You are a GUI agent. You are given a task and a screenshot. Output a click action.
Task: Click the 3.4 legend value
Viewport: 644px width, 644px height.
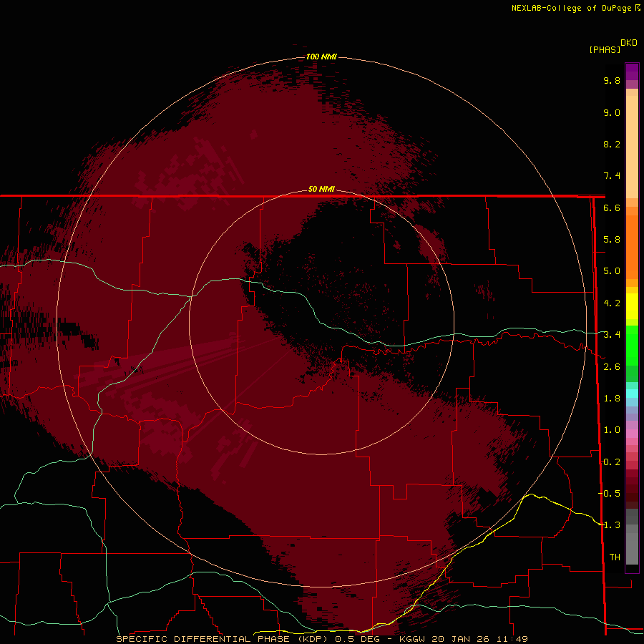coord(612,335)
